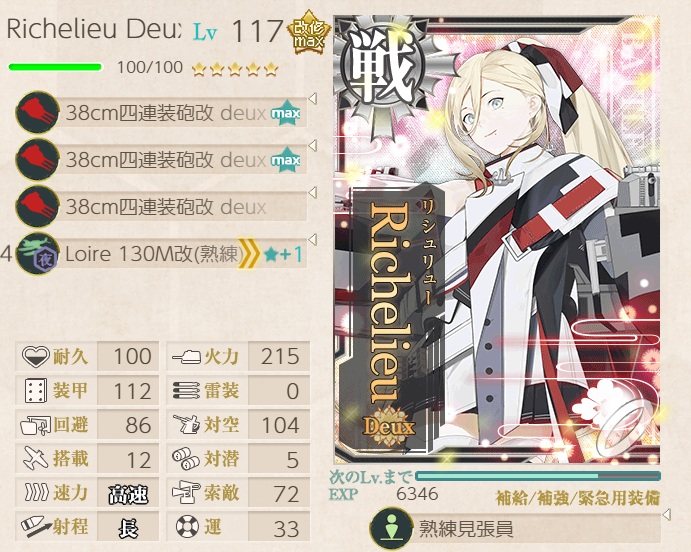Image resolution: width=691 pixels, height=552 pixels.
Task: Expand the arrow next to 熟練見張員 slot
Action: tap(666, 514)
